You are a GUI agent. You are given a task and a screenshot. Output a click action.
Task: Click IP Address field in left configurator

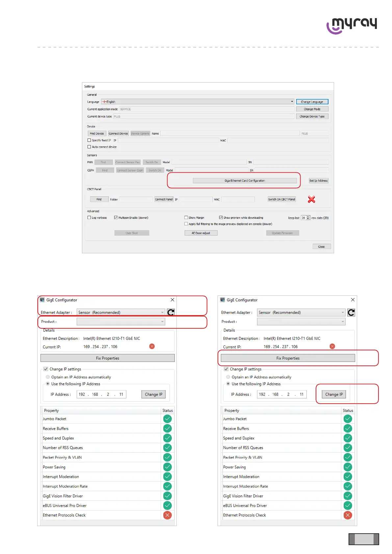click(x=101, y=394)
